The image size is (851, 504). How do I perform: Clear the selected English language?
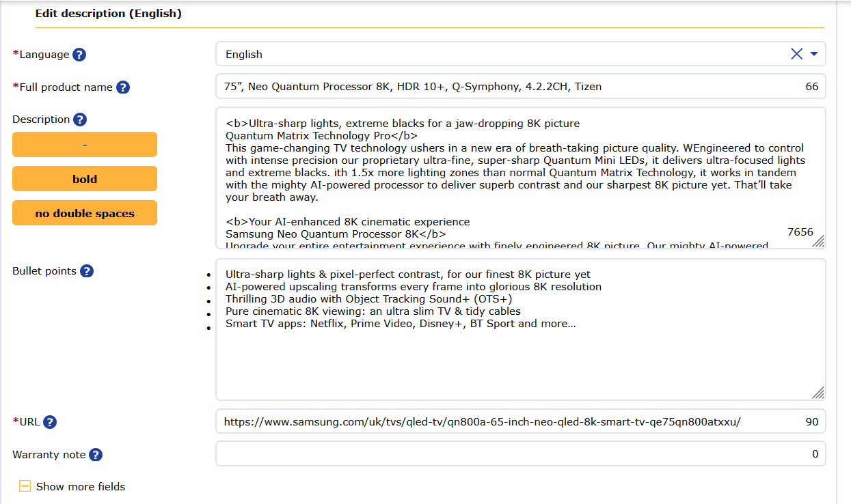(x=796, y=54)
